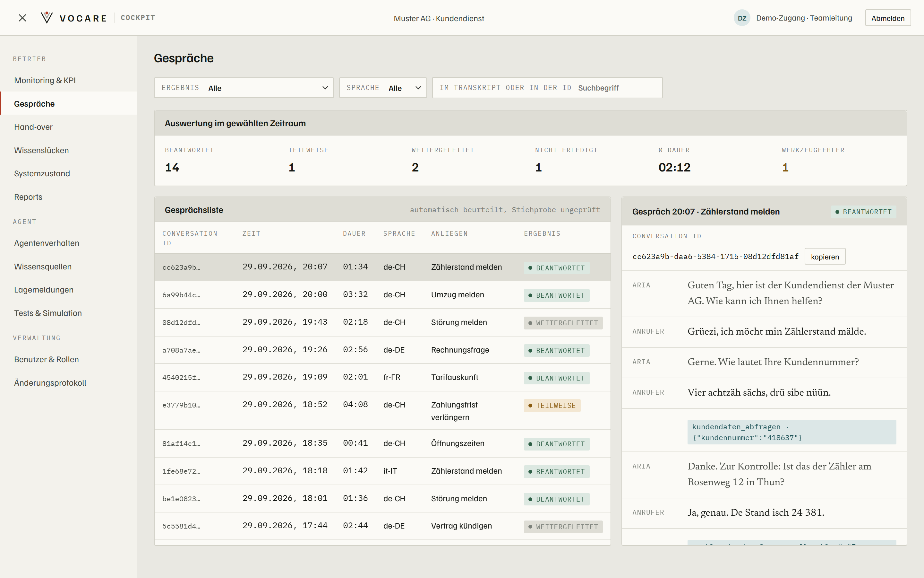The height and width of the screenshot is (578, 924).
Task: Open the DZ user avatar
Action: 742,18
